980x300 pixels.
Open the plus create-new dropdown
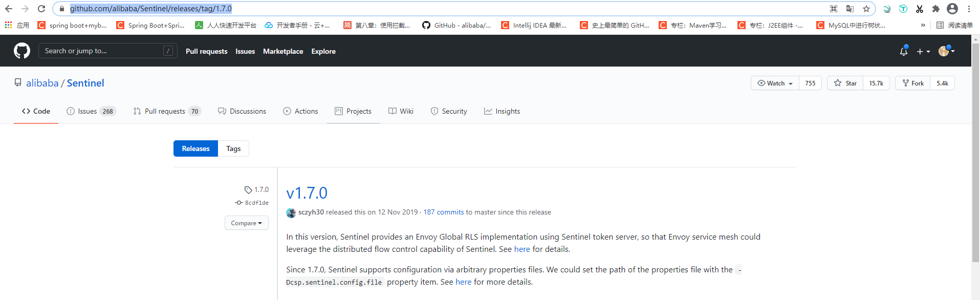coord(924,51)
